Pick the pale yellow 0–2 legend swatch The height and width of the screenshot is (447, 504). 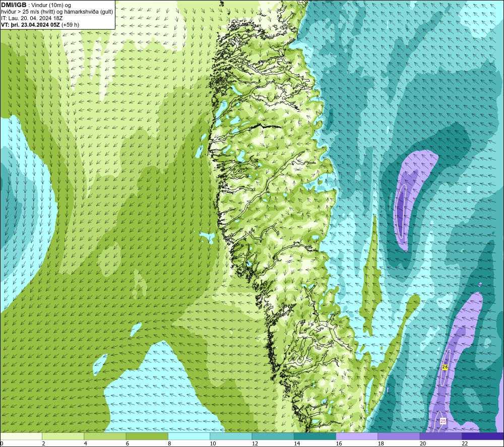tap(21, 436)
